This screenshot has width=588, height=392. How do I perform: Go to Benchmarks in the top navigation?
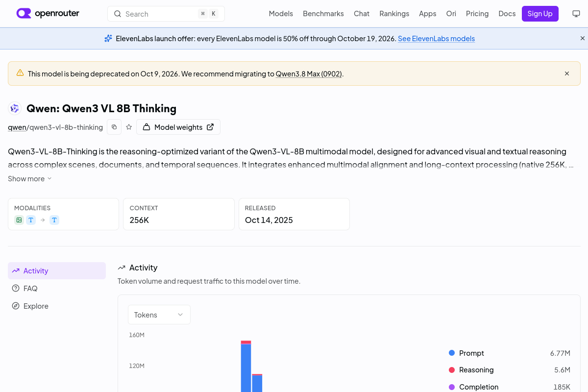click(323, 14)
